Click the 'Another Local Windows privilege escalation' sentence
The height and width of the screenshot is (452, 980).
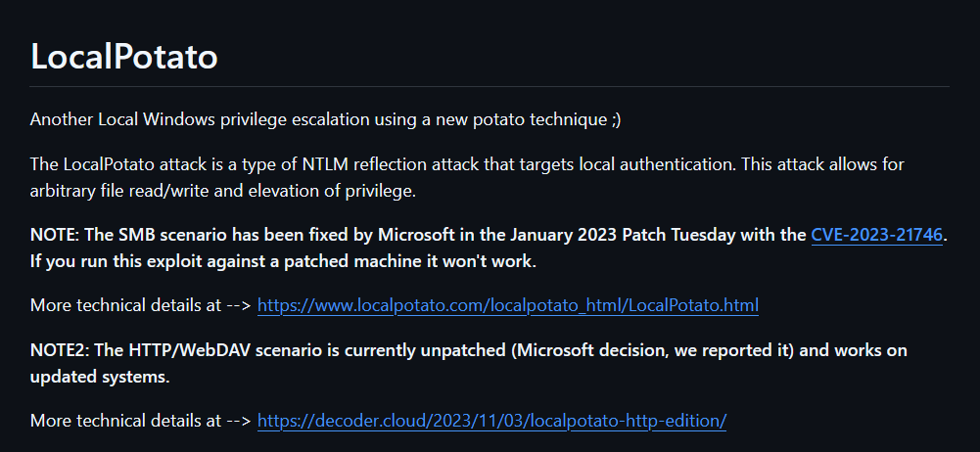(326, 119)
